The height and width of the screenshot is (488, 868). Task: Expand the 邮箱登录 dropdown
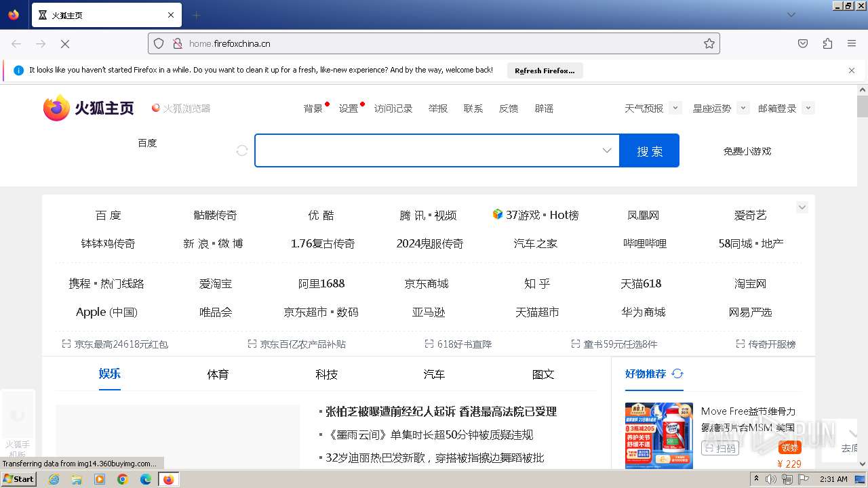[x=808, y=108]
